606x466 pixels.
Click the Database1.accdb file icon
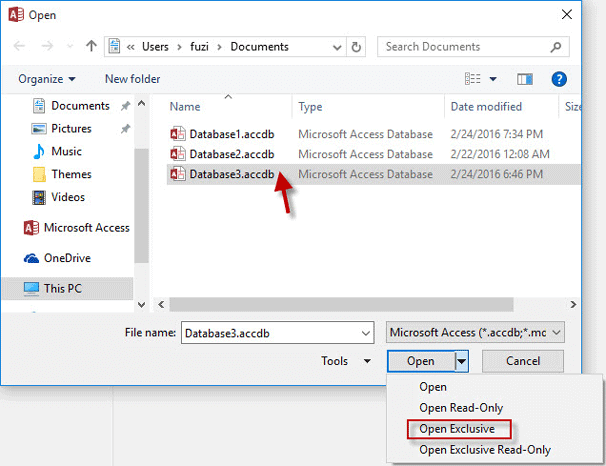point(178,134)
